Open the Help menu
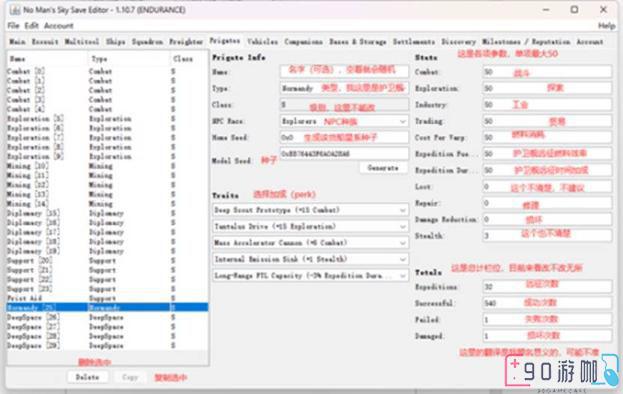Screen dimensions: 623x394 [x=606, y=26]
